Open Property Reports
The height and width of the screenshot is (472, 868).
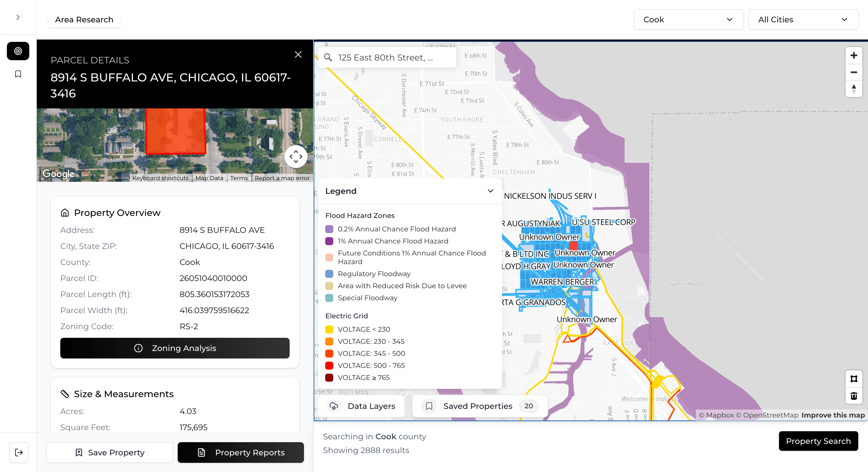(241, 453)
